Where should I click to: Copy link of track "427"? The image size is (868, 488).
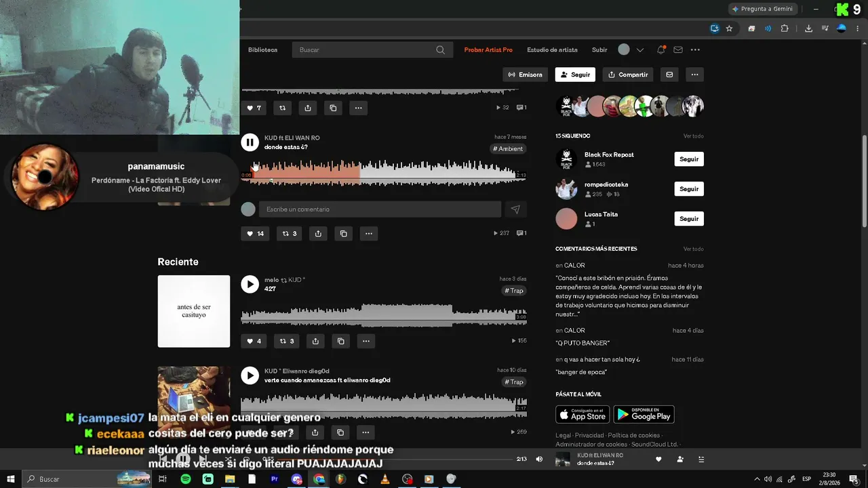[341, 341]
